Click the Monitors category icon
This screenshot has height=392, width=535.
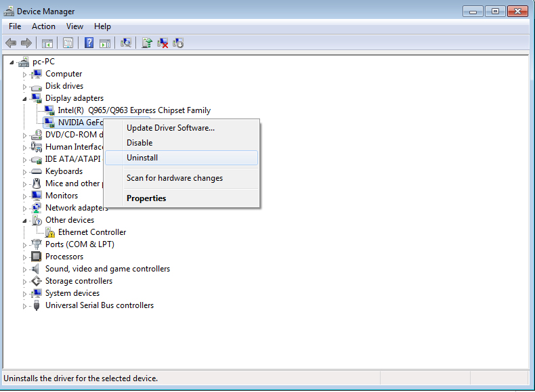37,196
